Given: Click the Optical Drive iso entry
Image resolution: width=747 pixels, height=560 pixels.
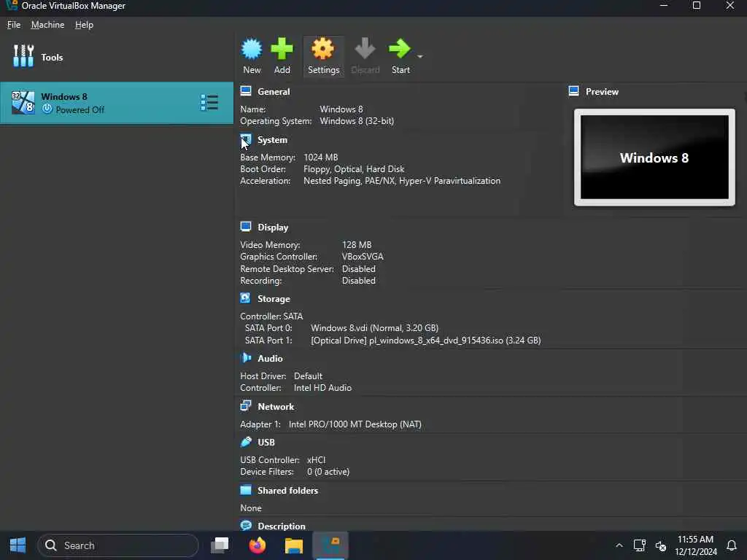Looking at the screenshot, I should [x=425, y=341].
